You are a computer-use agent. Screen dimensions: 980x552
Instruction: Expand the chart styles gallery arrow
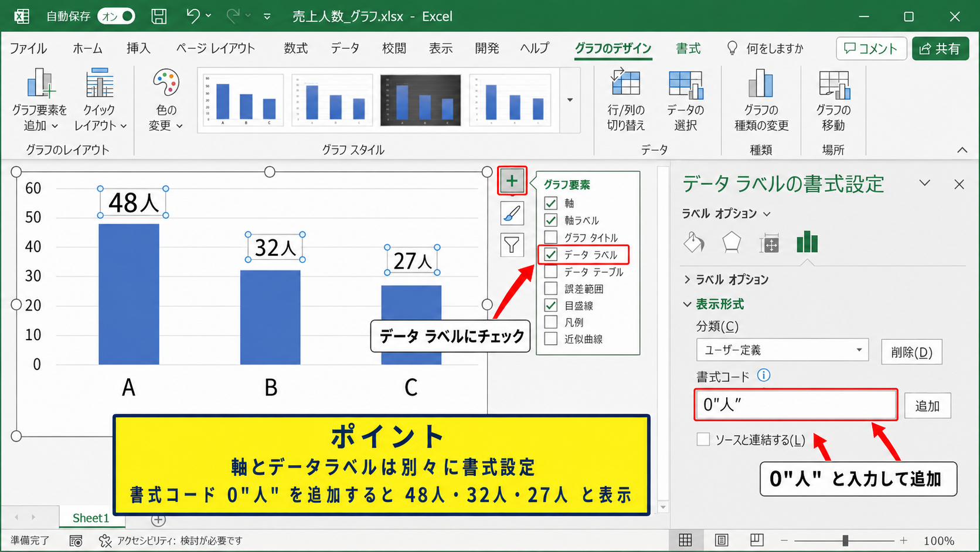pyautogui.click(x=570, y=100)
